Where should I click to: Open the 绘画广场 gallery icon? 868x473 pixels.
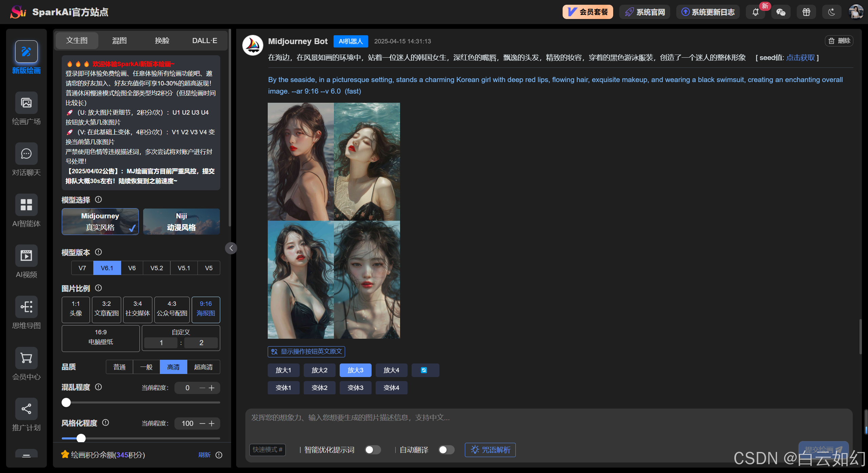(x=26, y=103)
